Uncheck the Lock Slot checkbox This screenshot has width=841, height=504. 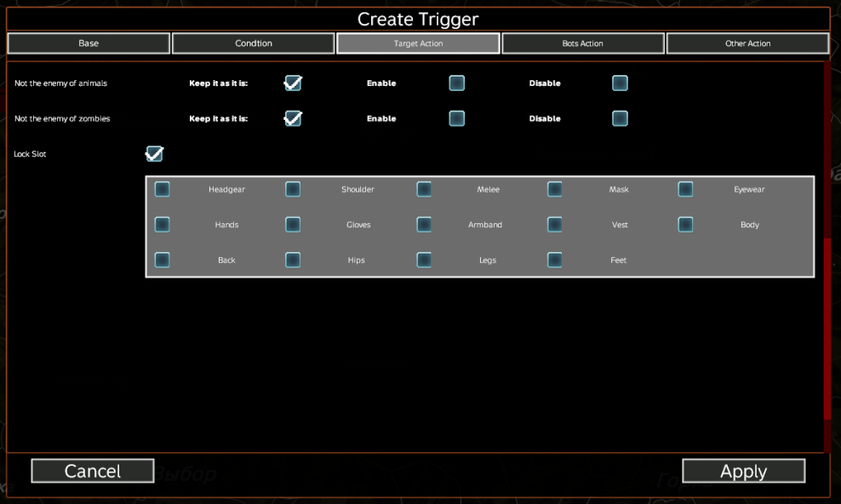pos(154,154)
